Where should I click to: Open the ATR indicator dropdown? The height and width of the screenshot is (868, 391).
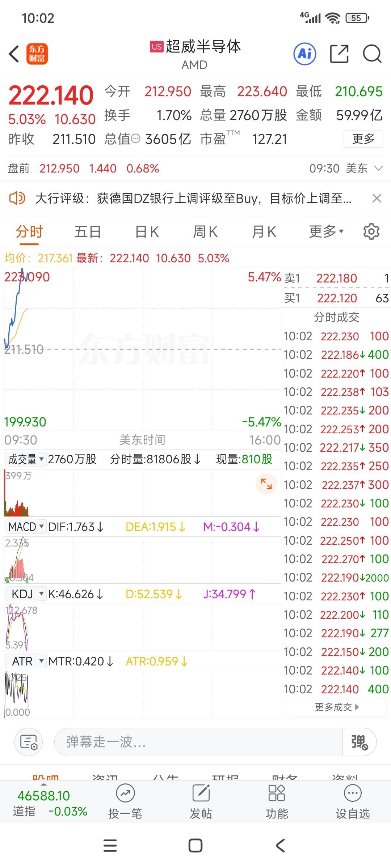coord(26,661)
